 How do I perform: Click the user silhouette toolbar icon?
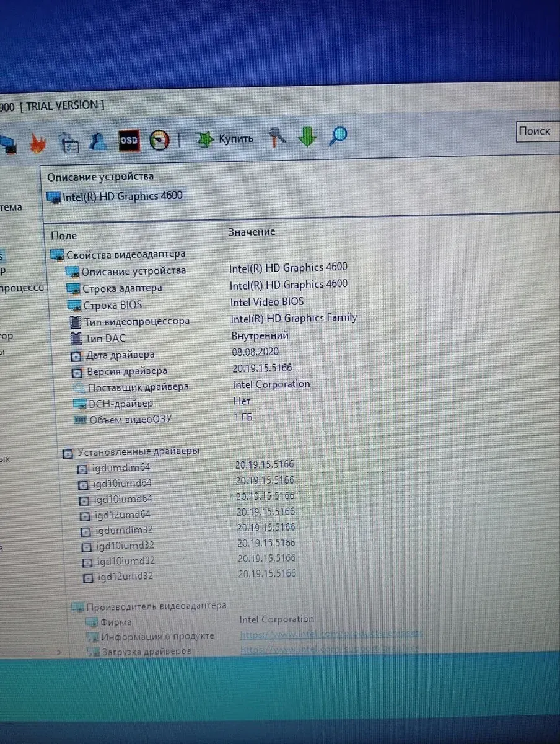pyautogui.click(x=97, y=142)
